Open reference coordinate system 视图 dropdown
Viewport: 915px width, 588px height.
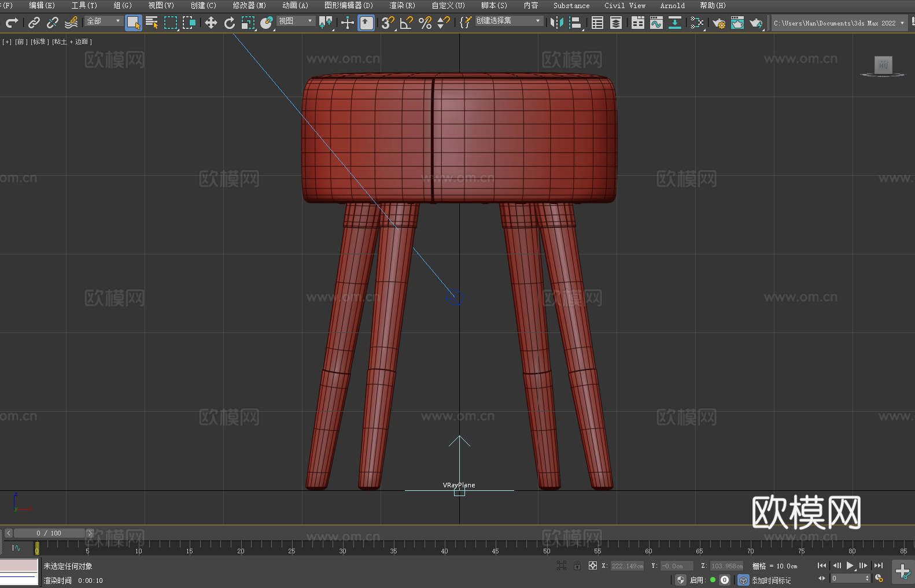296,21
